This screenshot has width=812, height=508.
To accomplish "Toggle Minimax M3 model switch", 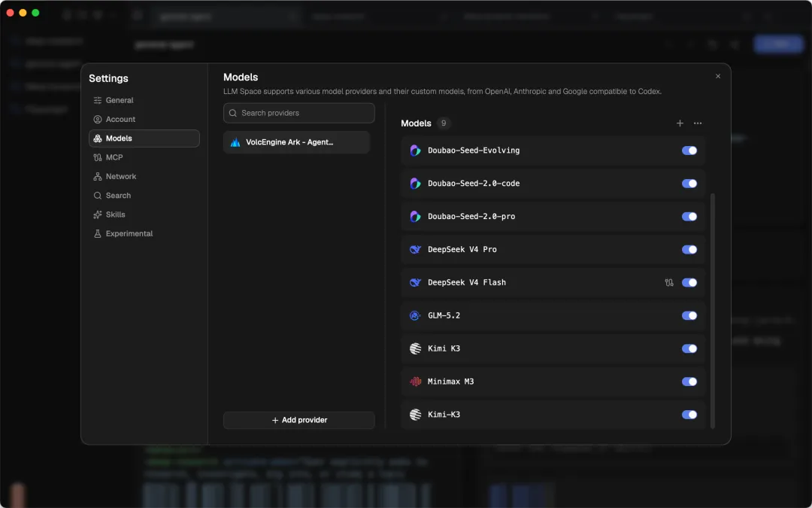I will 689,382.
